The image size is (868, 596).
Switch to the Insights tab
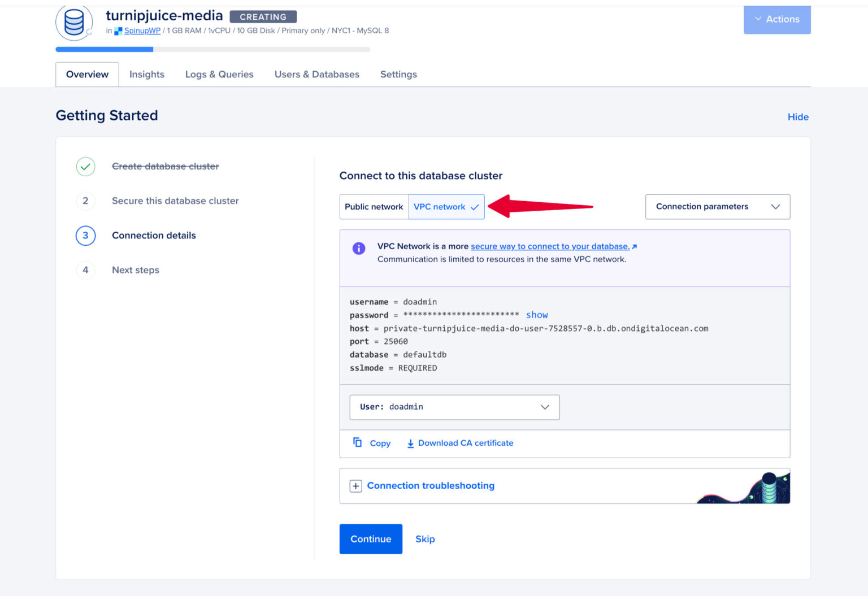click(x=146, y=74)
